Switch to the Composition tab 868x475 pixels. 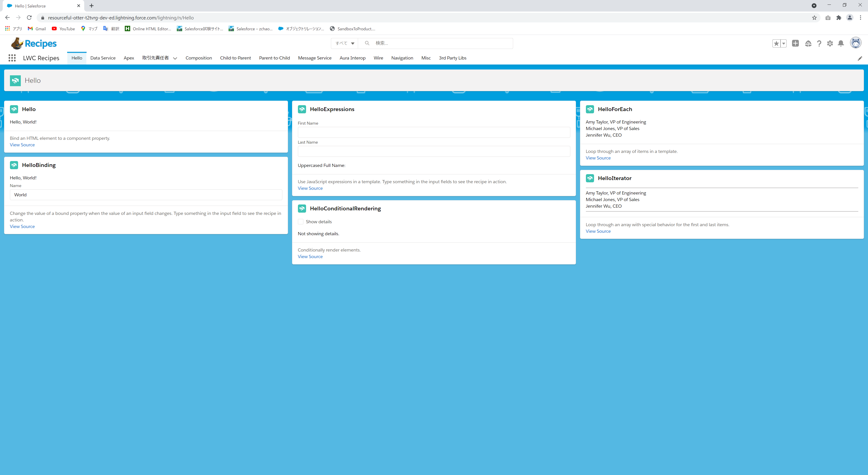[x=199, y=58]
